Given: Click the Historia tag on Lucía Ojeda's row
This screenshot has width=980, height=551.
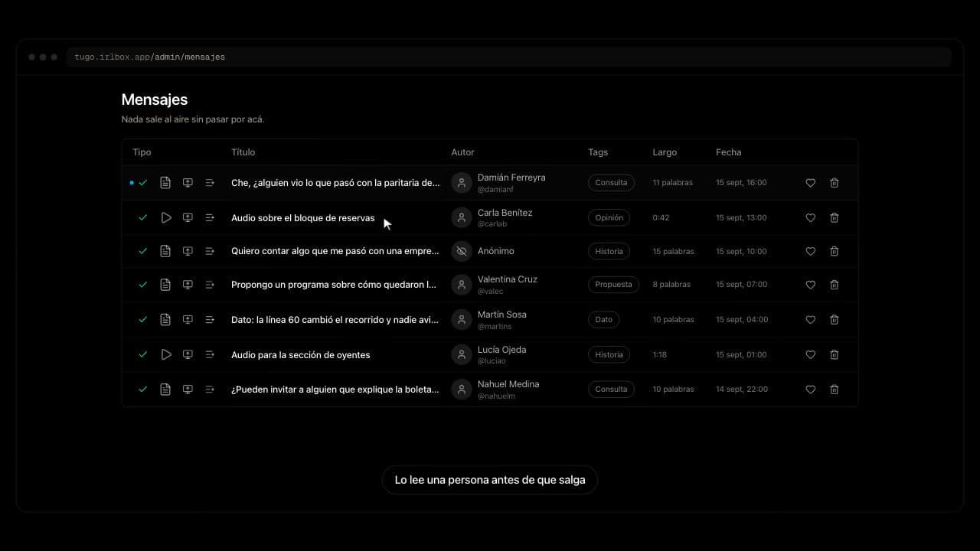Looking at the screenshot, I should [x=609, y=355].
